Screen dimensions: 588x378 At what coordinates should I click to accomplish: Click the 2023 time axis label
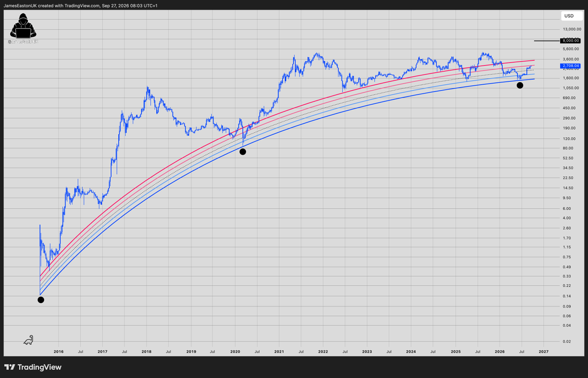(x=367, y=352)
